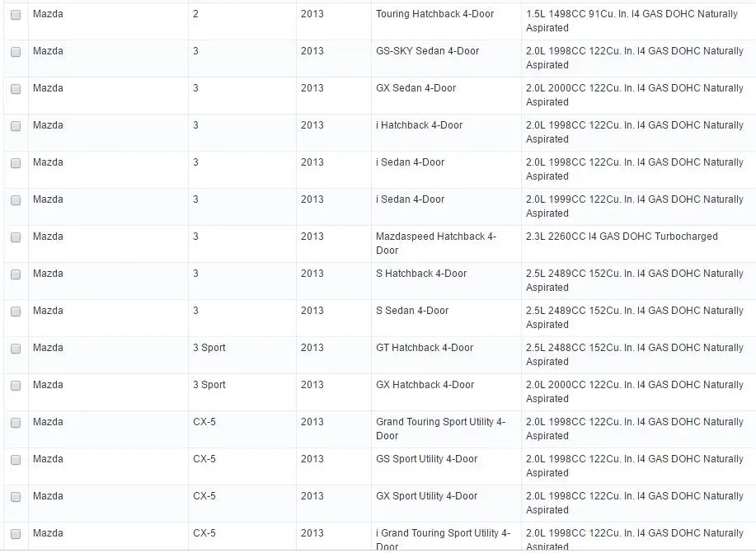Tick the checkbox for i Sedan 1998CC row

click(16, 163)
